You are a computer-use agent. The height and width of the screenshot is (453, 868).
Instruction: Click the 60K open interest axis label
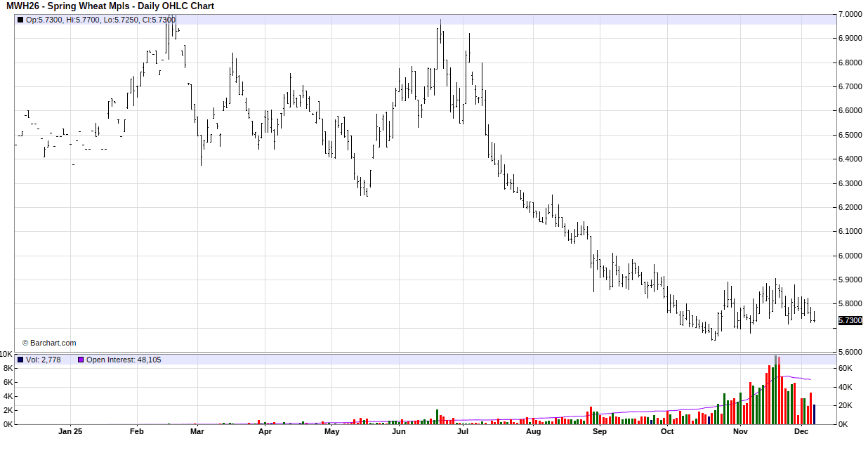[x=846, y=368]
